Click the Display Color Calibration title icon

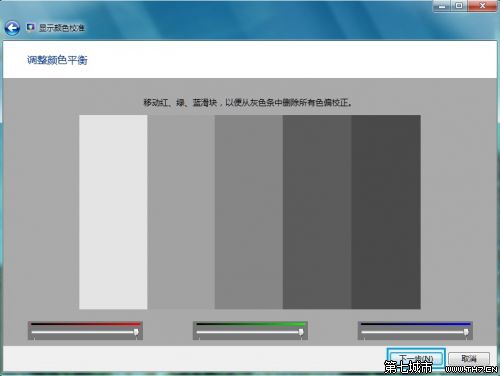click(x=30, y=27)
